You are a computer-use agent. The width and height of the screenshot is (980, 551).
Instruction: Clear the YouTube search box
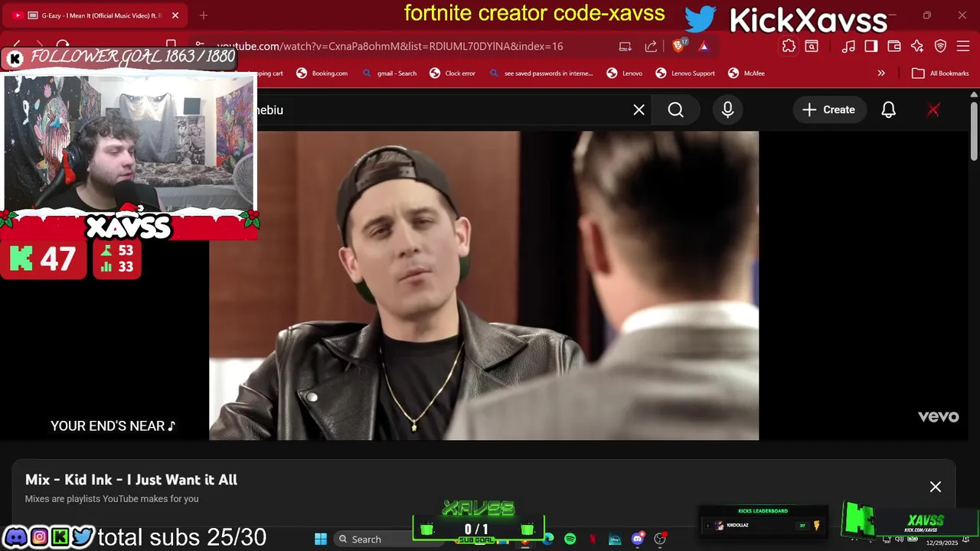pos(639,109)
